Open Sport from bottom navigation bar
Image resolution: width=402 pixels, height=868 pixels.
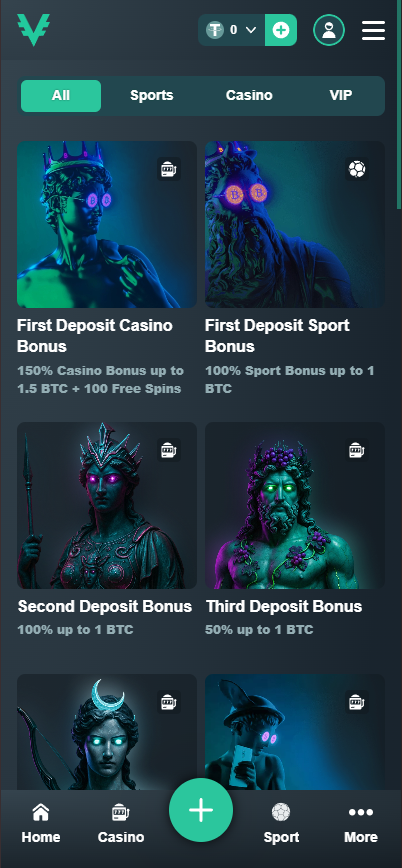281,825
